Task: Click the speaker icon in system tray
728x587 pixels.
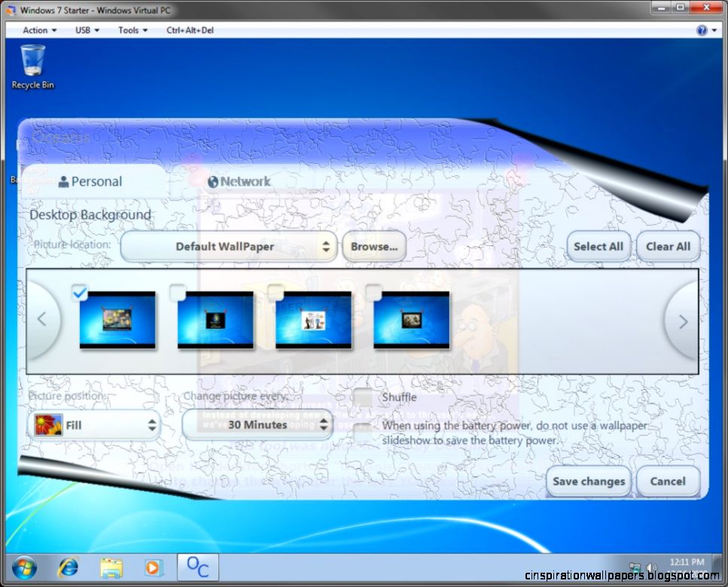Action: coord(652,566)
